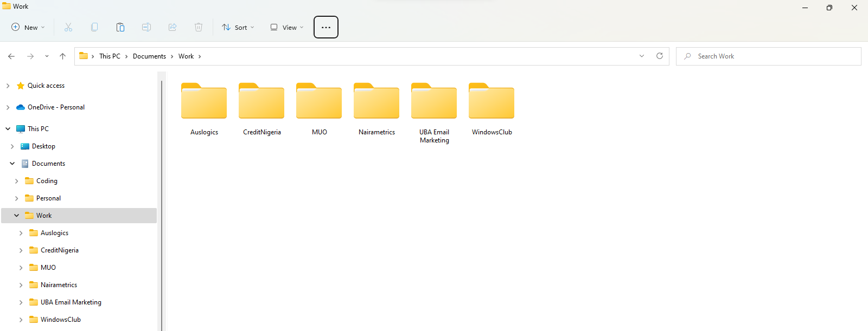
Task: Open the New item menu
Action: tap(28, 27)
